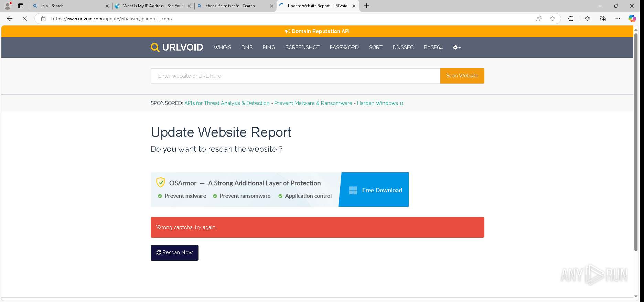This screenshot has height=302, width=644.
Task: Open favorites list icon
Action: coord(588,19)
